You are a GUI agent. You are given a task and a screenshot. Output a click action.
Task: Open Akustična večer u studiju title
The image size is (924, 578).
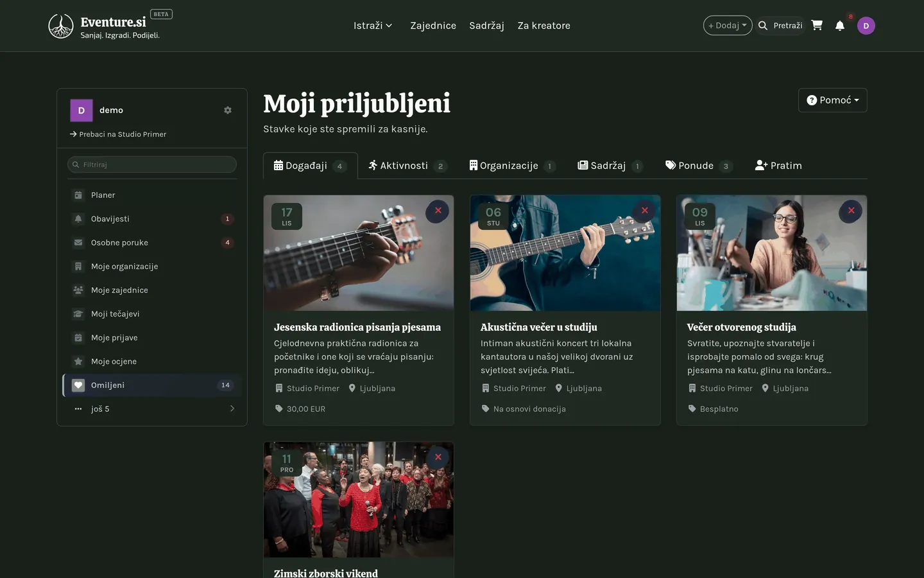(539, 327)
